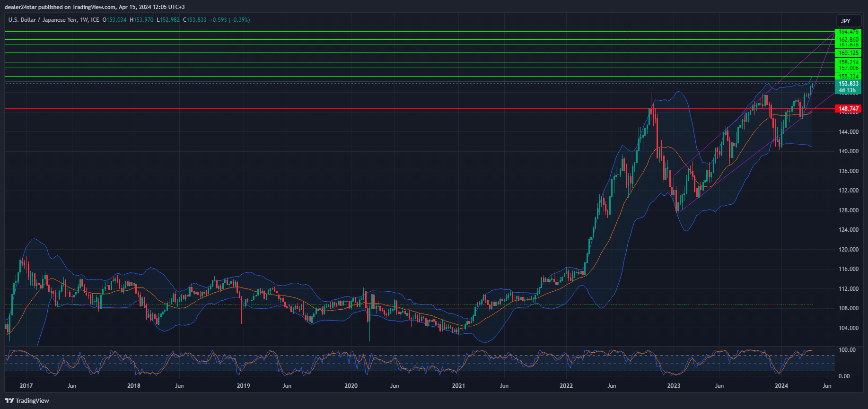This screenshot has width=868, height=409.
Task: Click the change value +0.593 (+0.39%)
Action: pos(230,20)
